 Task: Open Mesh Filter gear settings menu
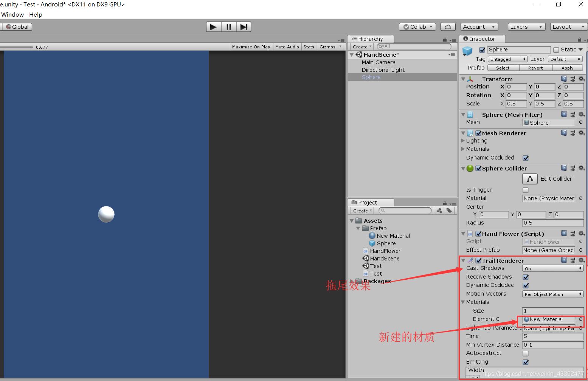(582, 115)
